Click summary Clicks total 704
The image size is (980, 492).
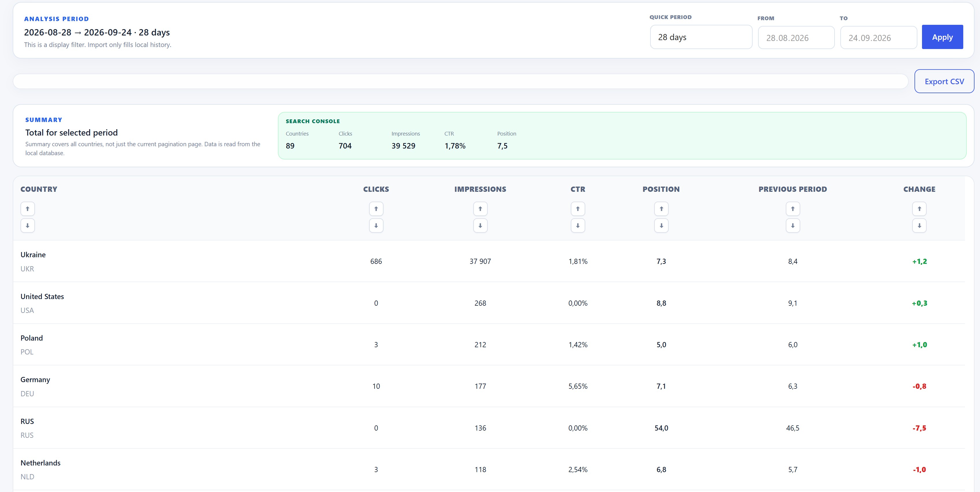(345, 146)
